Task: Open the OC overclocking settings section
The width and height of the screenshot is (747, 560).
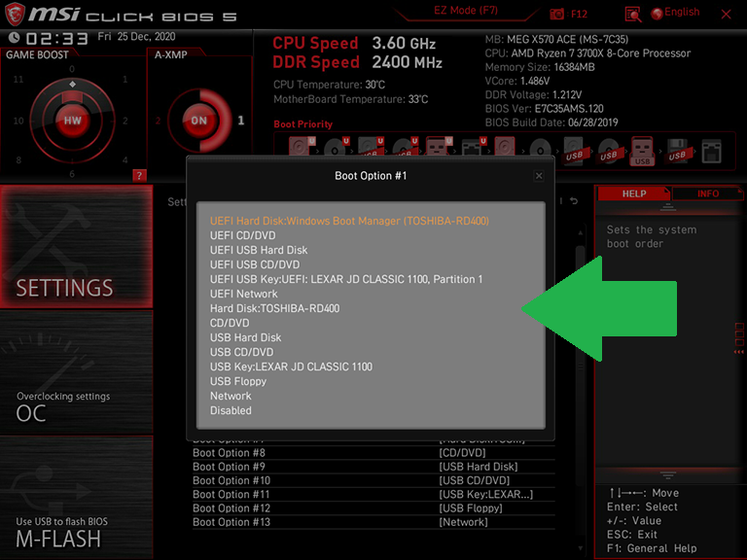Action: (76, 372)
